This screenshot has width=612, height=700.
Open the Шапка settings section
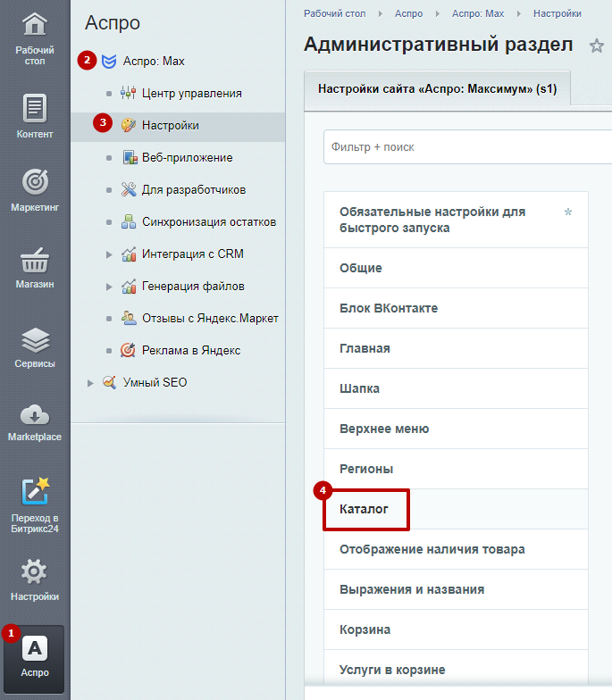click(x=456, y=388)
